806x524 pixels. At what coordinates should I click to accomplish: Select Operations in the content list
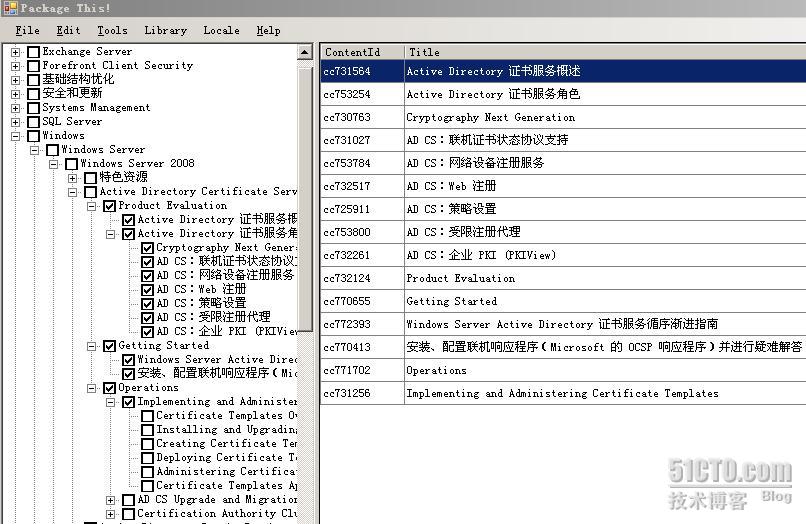(x=563, y=370)
